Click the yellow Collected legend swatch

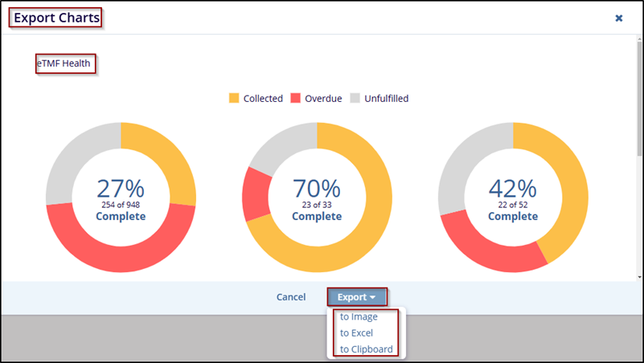point(234,98)
